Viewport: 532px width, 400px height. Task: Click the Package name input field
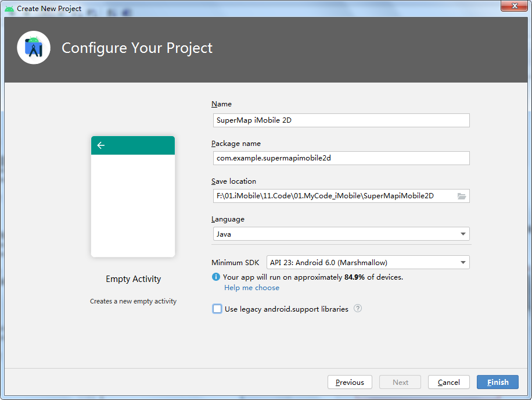tap(342, 158)
